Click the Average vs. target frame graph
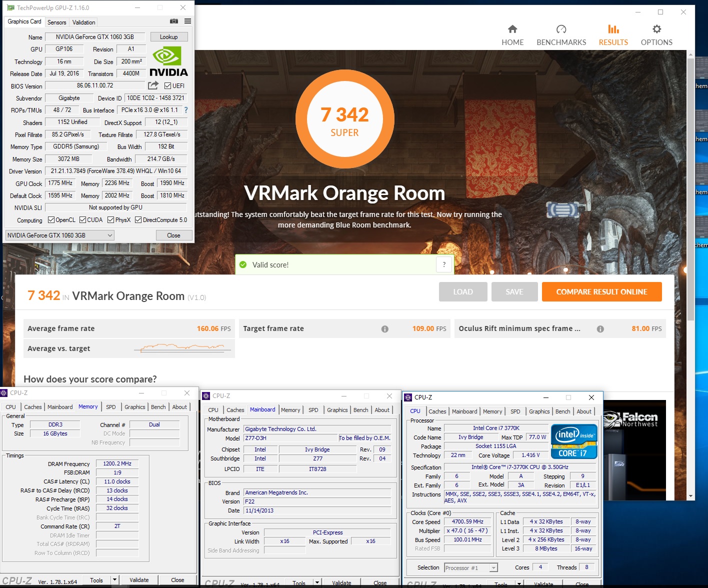 [x=183, y=348]
